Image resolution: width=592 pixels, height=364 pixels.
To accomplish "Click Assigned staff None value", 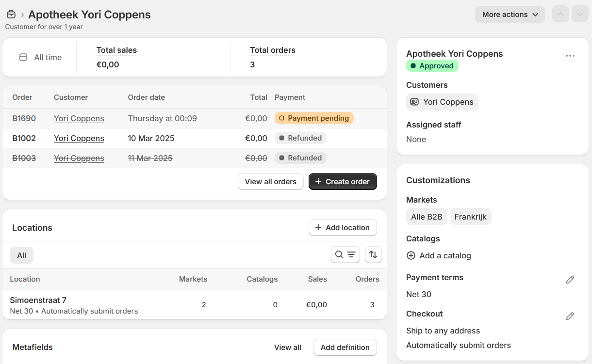I will [x=416, y=139].
